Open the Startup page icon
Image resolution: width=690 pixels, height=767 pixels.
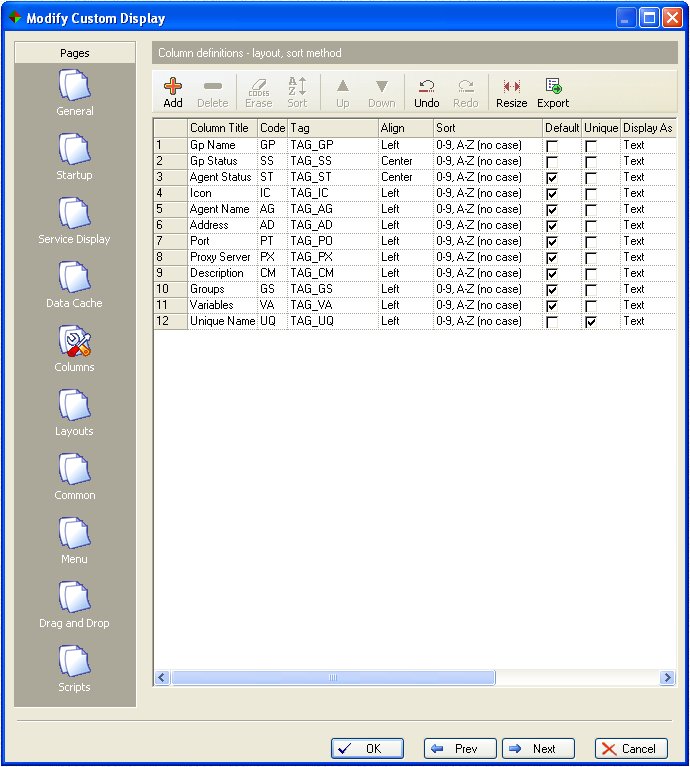pos(75,150)
